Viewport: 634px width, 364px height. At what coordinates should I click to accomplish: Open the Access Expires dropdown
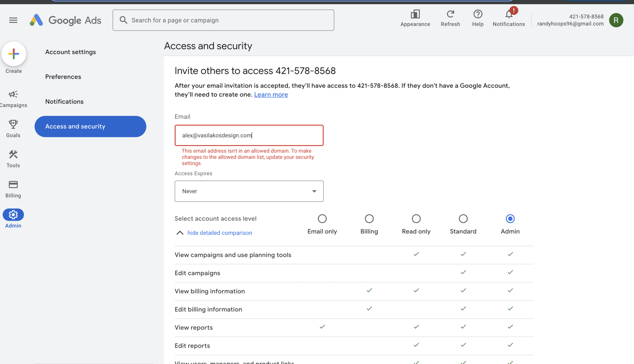pos(249,191)
